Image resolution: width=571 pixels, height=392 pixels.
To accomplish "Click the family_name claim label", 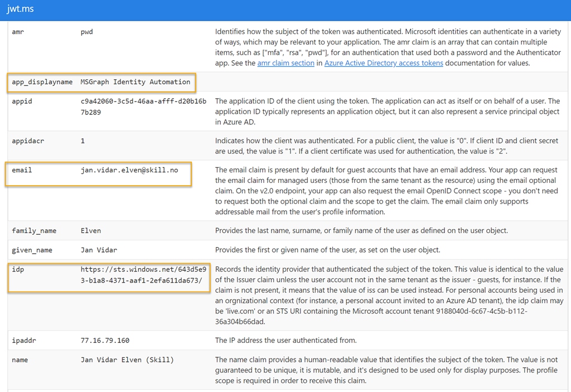I will pyautogui.click(x=34, y=231).
